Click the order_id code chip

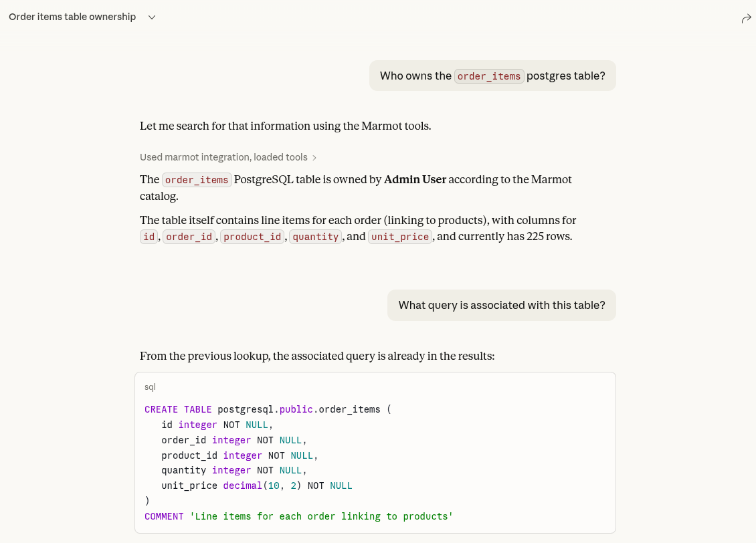pyautogui.click(x=189, y=236)
